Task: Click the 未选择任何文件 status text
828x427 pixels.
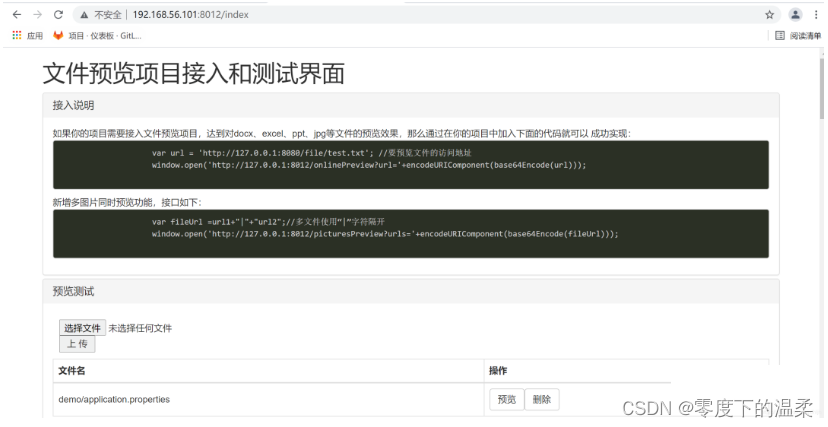Action: click(140, 328)
